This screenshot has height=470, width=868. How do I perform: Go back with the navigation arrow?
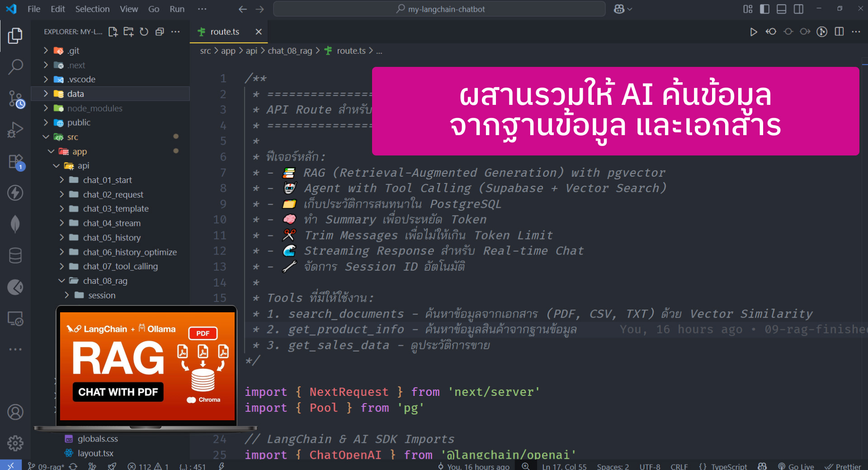tap(243, 9)
